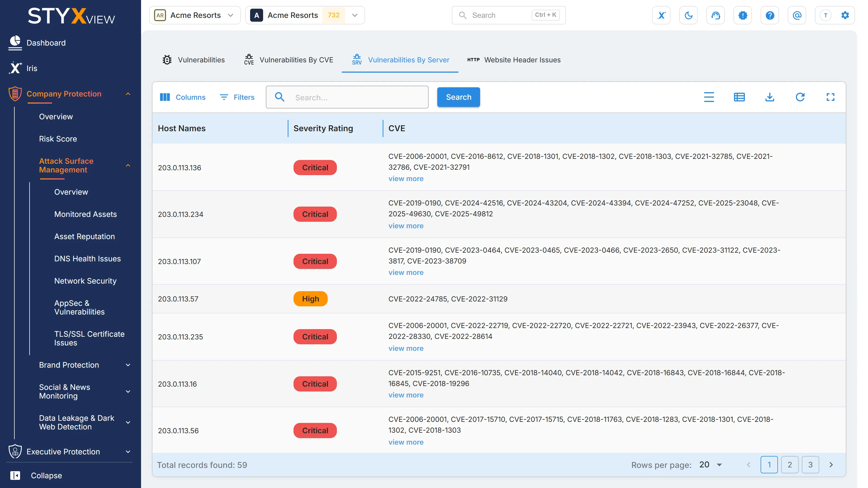Click the bug icon of Vulnerabilities tab

click(167, 60)
